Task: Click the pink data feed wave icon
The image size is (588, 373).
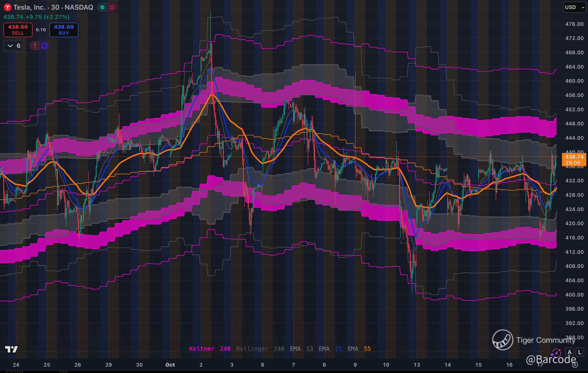Action: pos(112,7)
